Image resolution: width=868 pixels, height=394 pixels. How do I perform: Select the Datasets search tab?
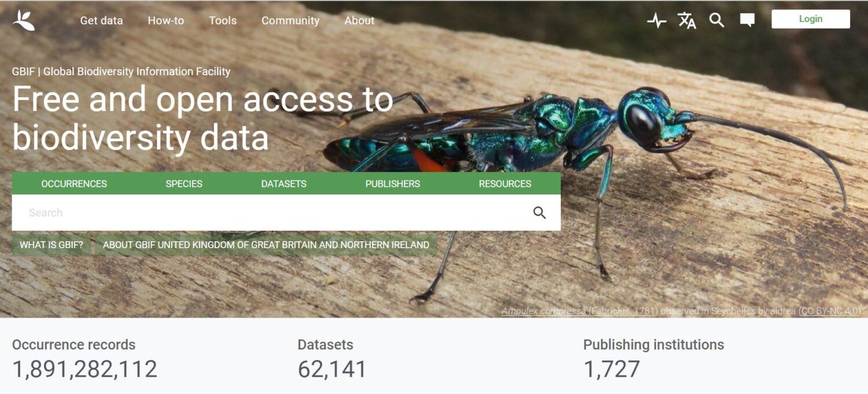tap(284, 184)
